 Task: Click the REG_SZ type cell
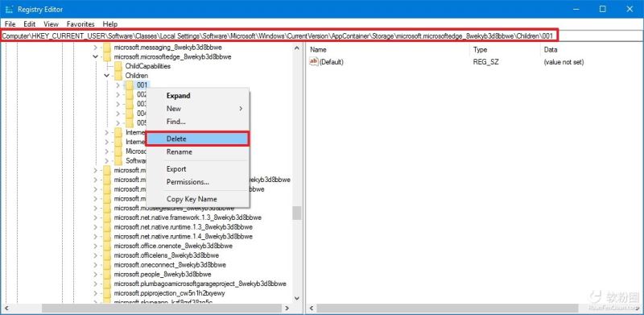486,62
